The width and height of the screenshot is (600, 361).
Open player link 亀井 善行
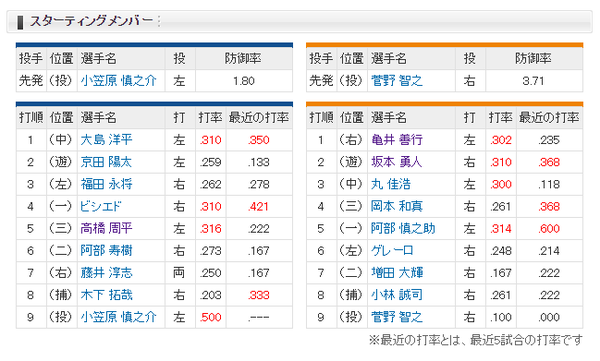point(396,140)
